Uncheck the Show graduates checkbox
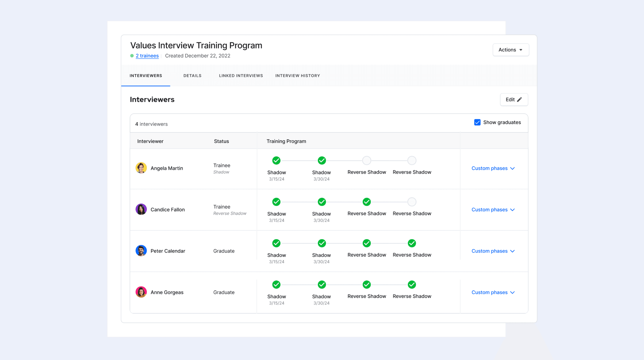The height and width of the screenshot is (360, 644). coord(477,122)
